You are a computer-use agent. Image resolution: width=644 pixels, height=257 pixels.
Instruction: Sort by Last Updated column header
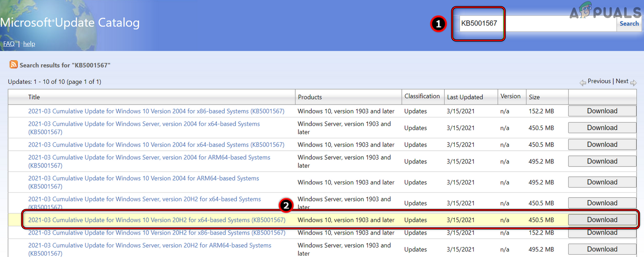tap(465, 97)
